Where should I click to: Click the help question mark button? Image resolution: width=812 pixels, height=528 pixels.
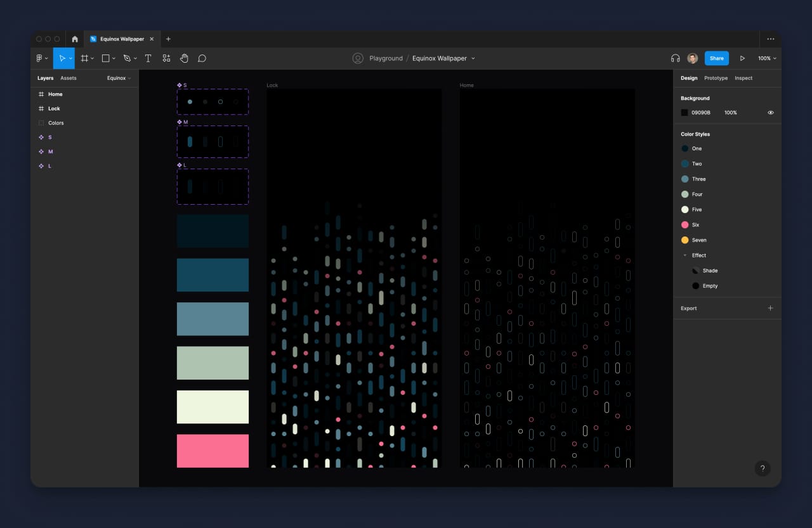click(763, 468)
